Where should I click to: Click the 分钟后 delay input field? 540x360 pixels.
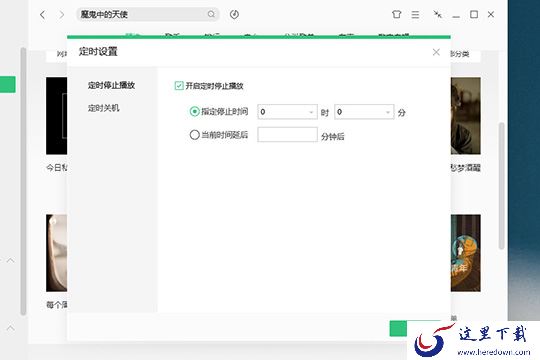tap(287, 135)
